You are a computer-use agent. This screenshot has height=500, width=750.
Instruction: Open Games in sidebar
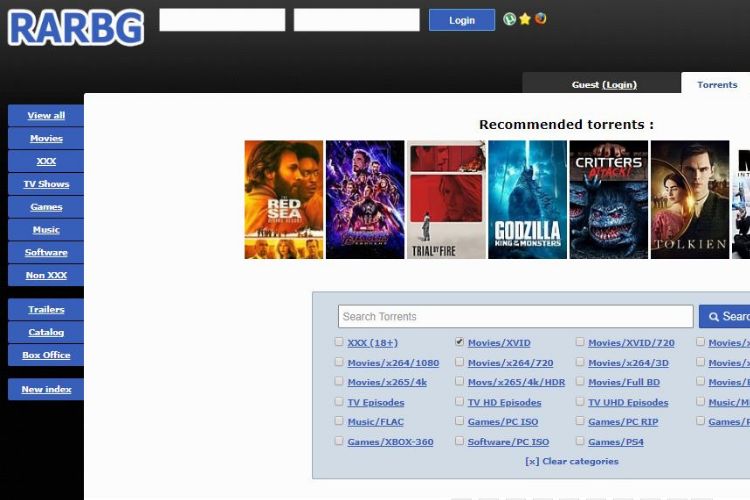pos(46,207)
